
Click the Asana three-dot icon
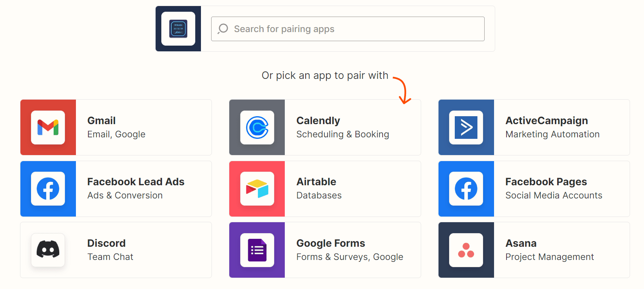pyautogui.click(x=466, y=250)
